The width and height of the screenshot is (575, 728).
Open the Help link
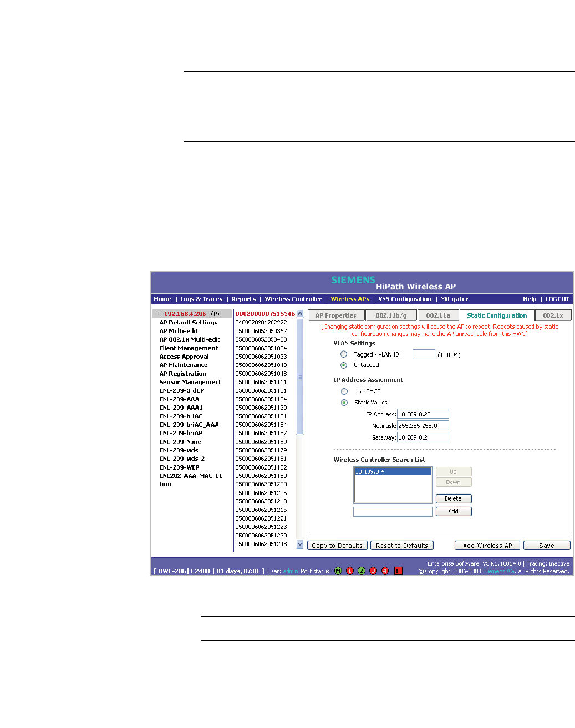(x=530, y=299)
